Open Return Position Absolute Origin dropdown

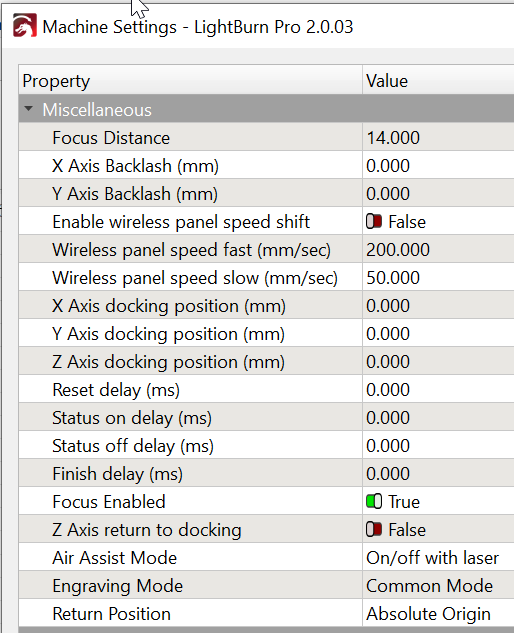(438, 613)
